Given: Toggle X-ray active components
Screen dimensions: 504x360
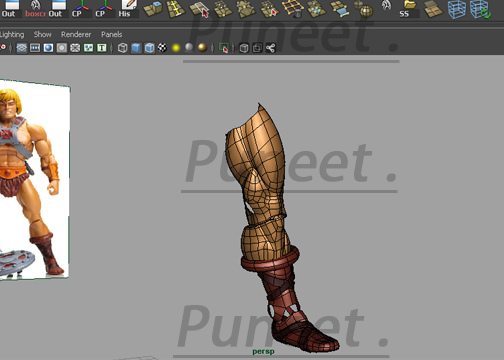Looking at the screenshot, I should (257, 48).
